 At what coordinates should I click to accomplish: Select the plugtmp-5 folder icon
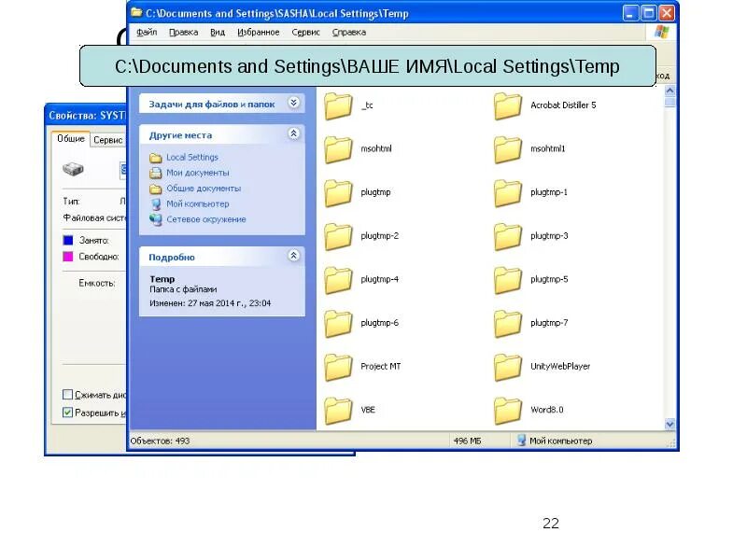pos(508,280)
